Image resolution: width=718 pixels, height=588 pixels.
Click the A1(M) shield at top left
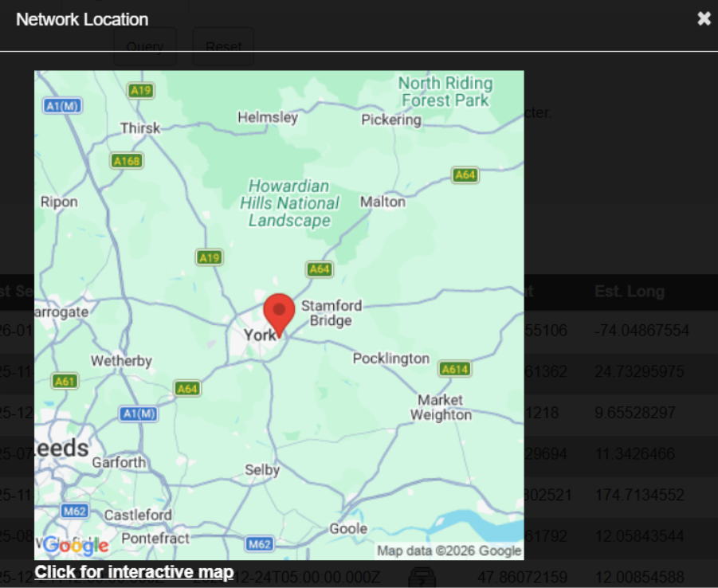(62, 106)
